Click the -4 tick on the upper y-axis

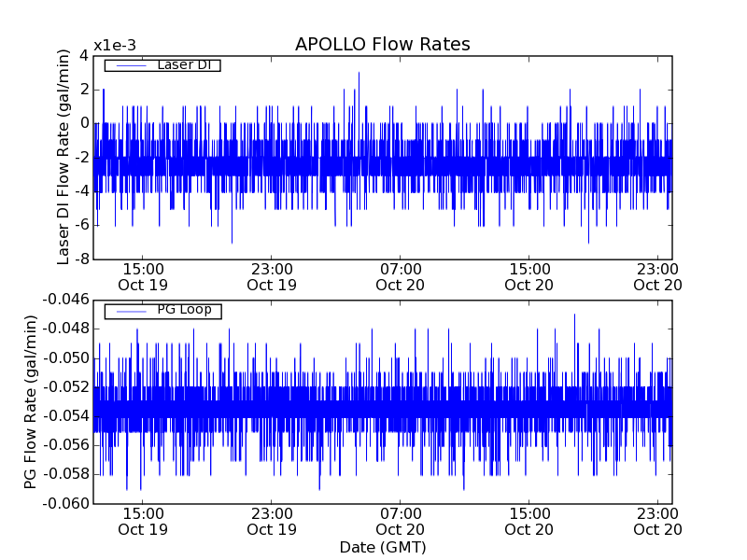[80, 191]
